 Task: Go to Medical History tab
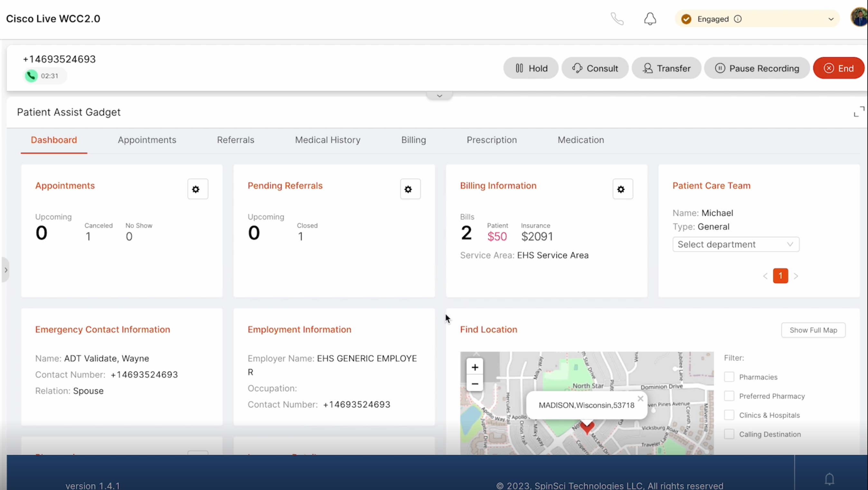(327, 140)
